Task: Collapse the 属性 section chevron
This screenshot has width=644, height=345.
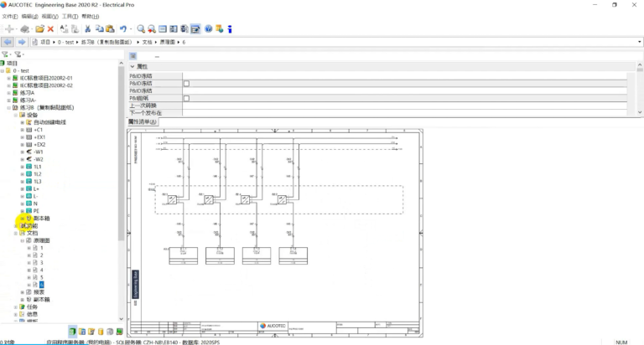Action: pos(132,66)
